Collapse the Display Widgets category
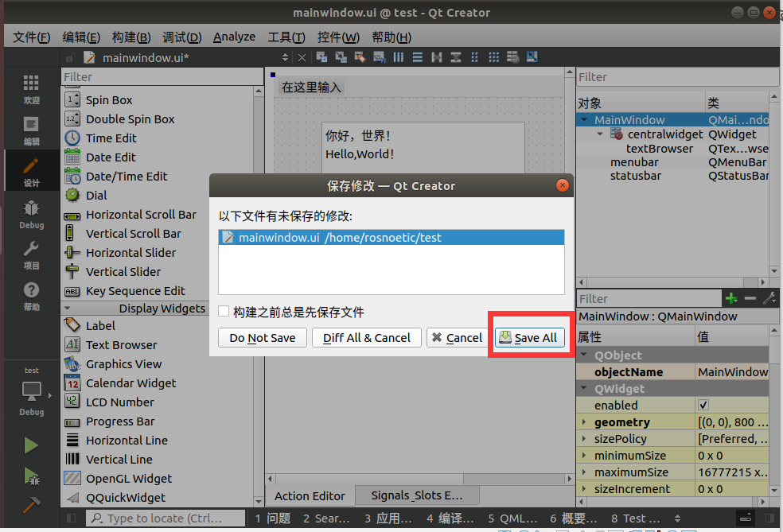 [x=68, y=308]
